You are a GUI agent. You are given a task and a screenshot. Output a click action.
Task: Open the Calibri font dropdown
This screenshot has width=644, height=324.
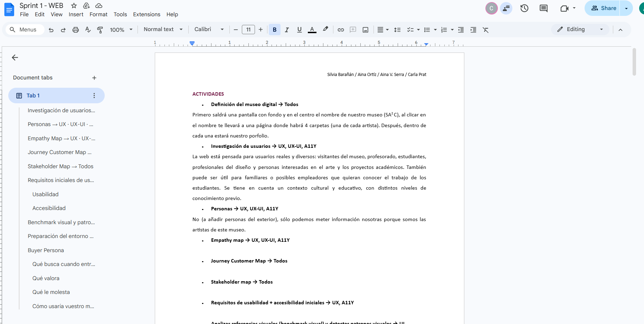click(x=209, y=29)
